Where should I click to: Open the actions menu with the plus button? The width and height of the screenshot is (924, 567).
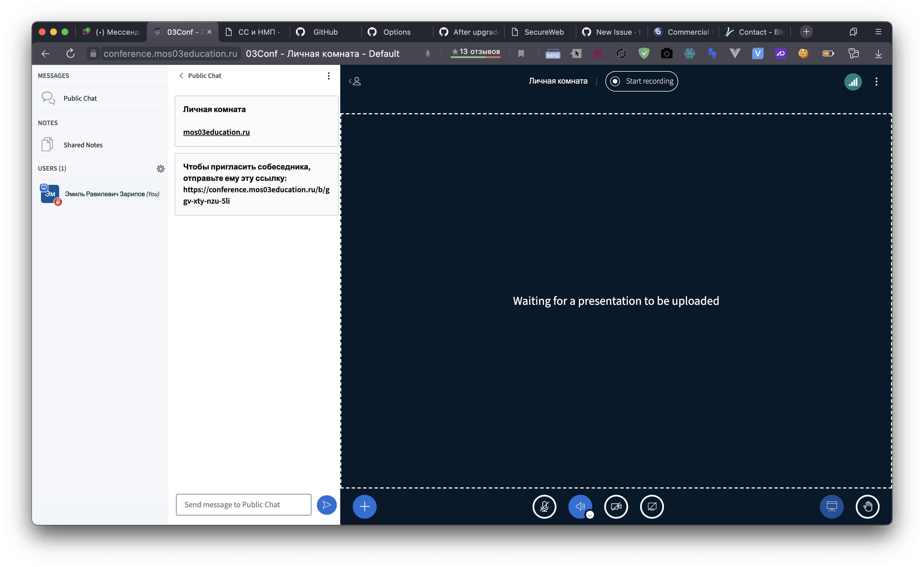point(364,506)
